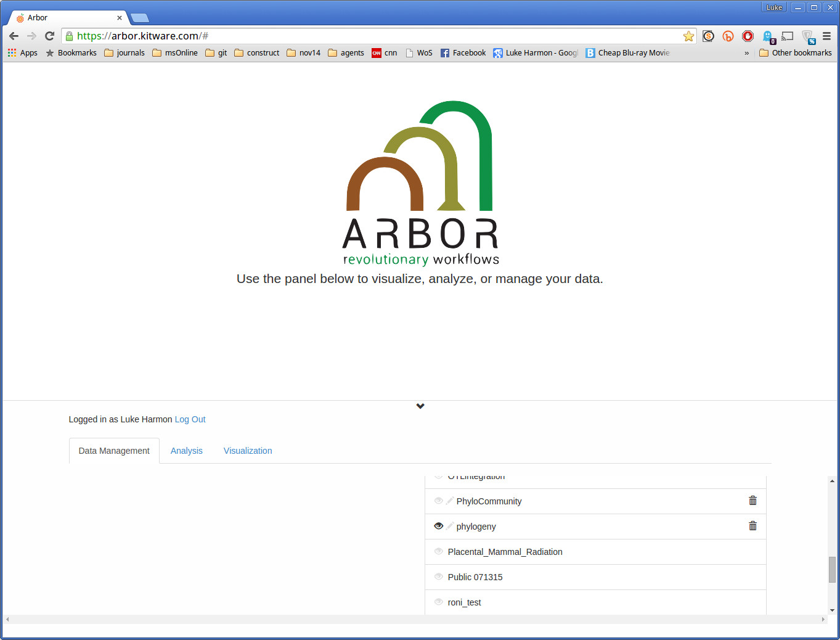840x640 pixels.
Task: Toggle visibility eye for Public 071315
Action: pyautogui.click(x=439, y=576)
